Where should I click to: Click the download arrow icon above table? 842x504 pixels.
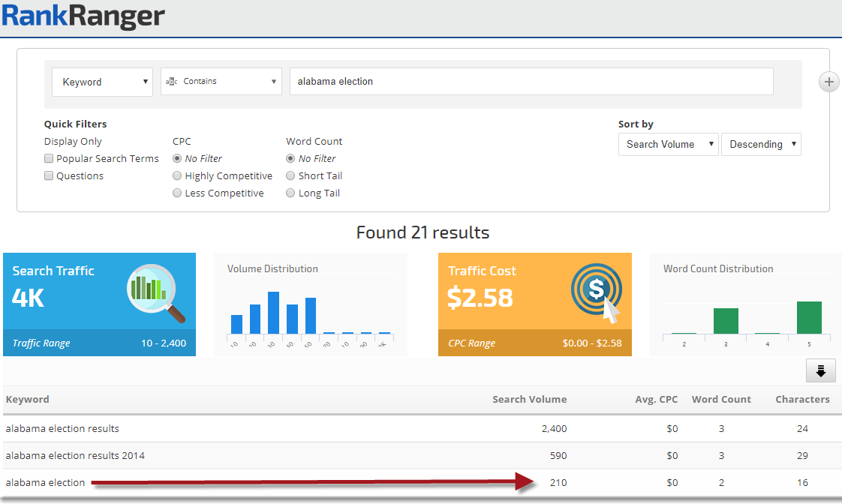(x=820, y=370)
